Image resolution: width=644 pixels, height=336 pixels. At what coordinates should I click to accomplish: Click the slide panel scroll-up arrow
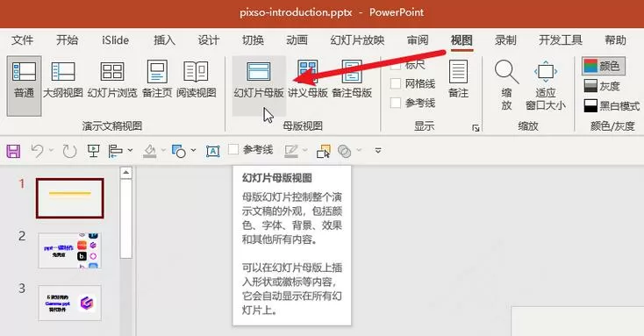pos(126,173)
